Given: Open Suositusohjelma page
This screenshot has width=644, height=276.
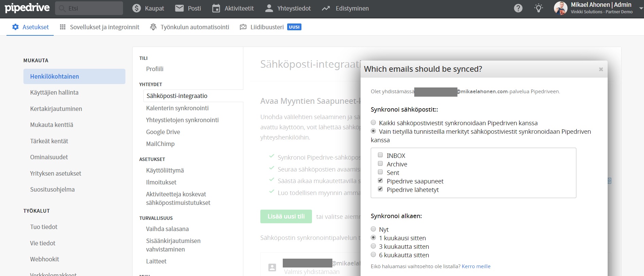Looking at the screenshot, I should pyautogui.click(x=52, y=190).
